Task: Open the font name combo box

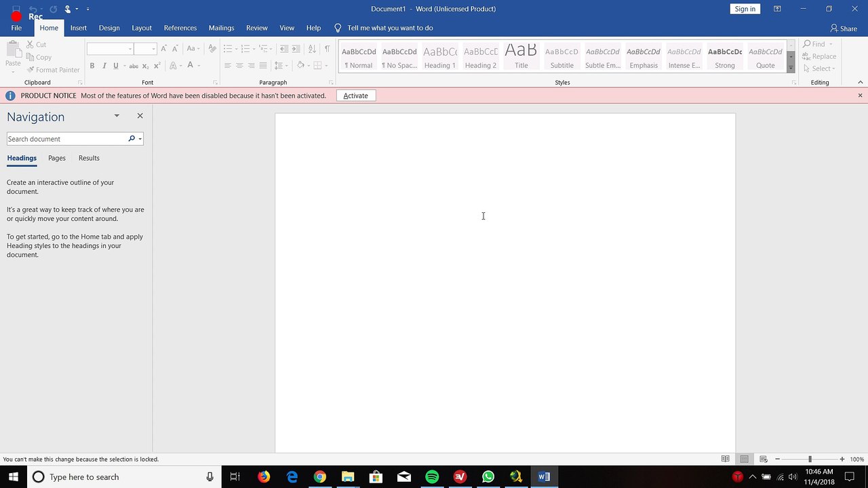Action: 110,49
